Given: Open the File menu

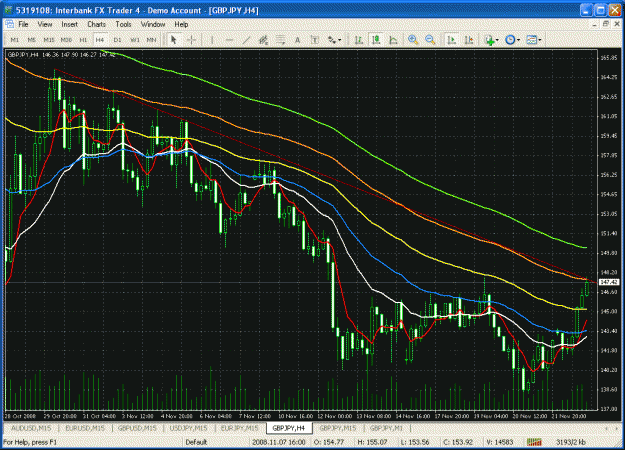Looking at the screenshot, I should click(x=24, y=24).
